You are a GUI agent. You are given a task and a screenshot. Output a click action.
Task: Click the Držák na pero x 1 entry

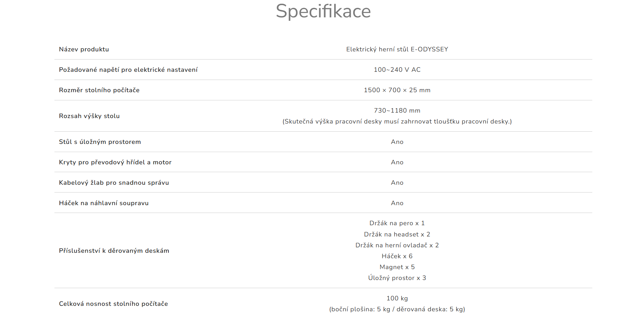coord(397,223)
